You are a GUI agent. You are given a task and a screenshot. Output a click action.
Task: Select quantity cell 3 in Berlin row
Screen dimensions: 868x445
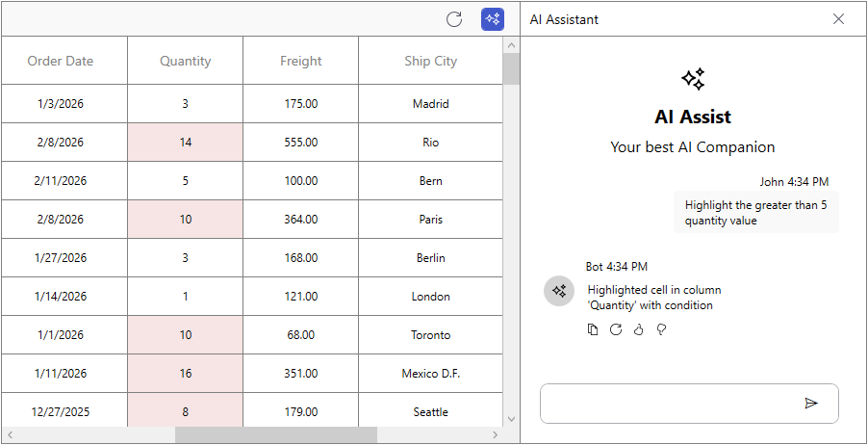pos(186,258)
